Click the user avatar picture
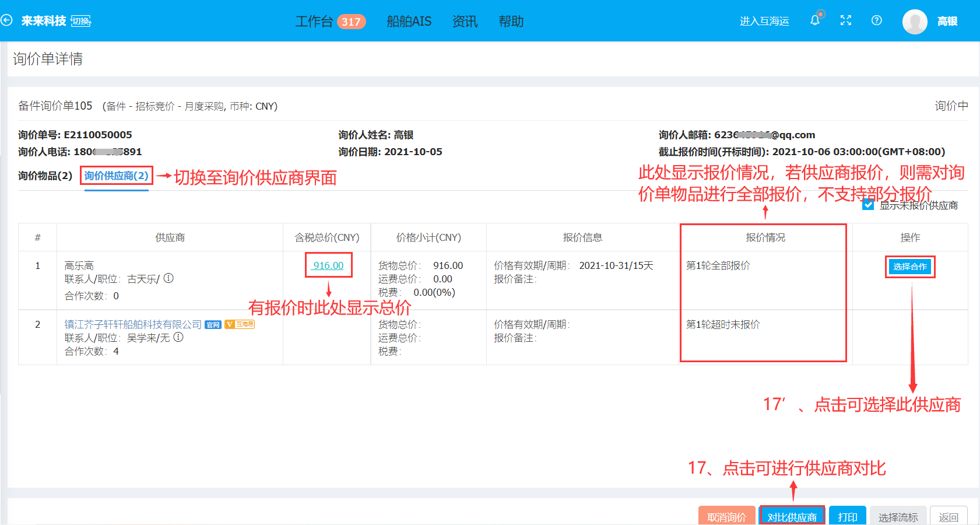980x525 pixels. coord(915,22)
